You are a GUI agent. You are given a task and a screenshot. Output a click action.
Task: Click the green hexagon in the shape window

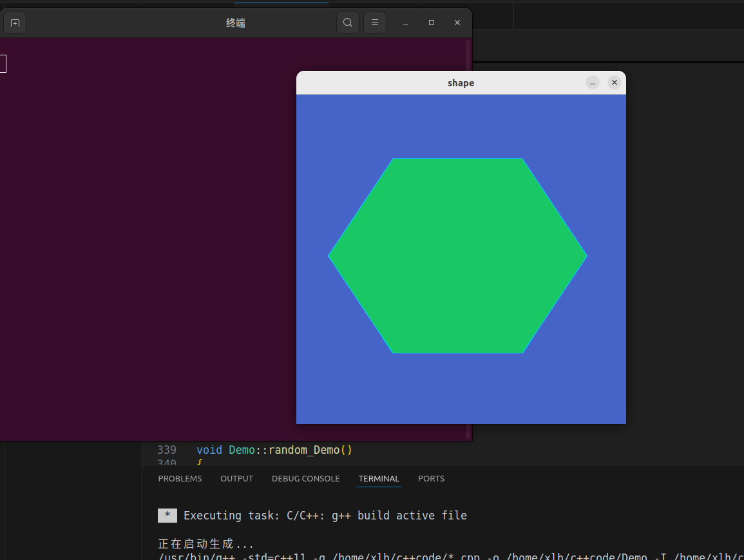[x=457, y=256]
